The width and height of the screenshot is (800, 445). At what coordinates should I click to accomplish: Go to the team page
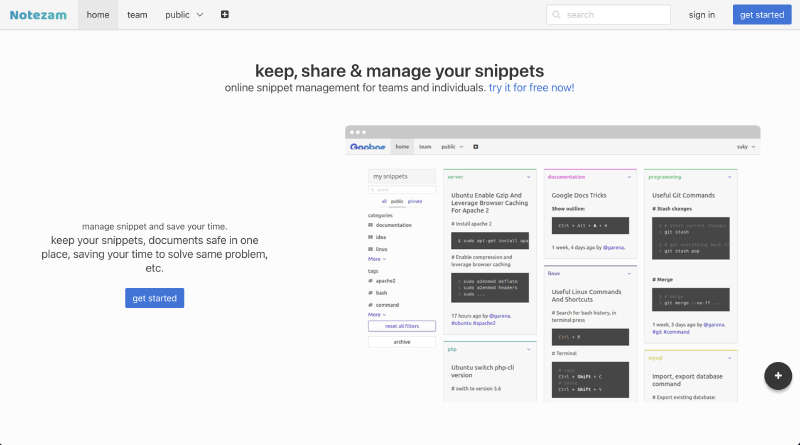pyautogui.click(x=137, y=15)
